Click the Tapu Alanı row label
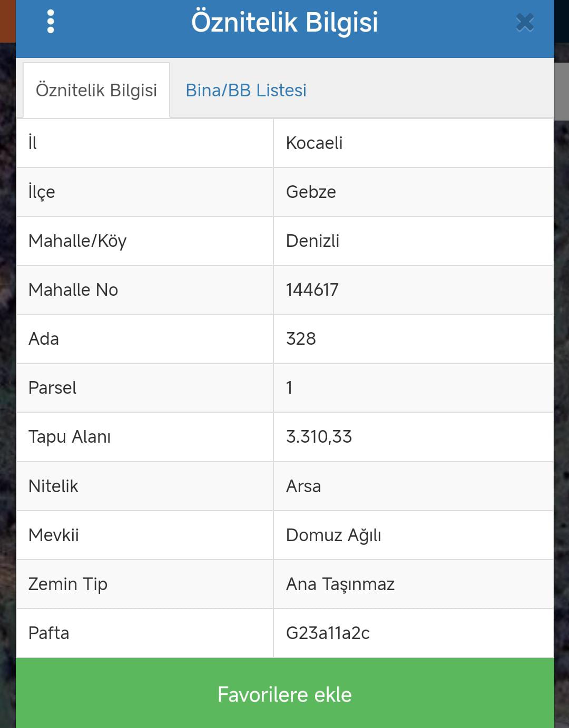The height and width of the screenshot is (728, 569). point(70,436)
